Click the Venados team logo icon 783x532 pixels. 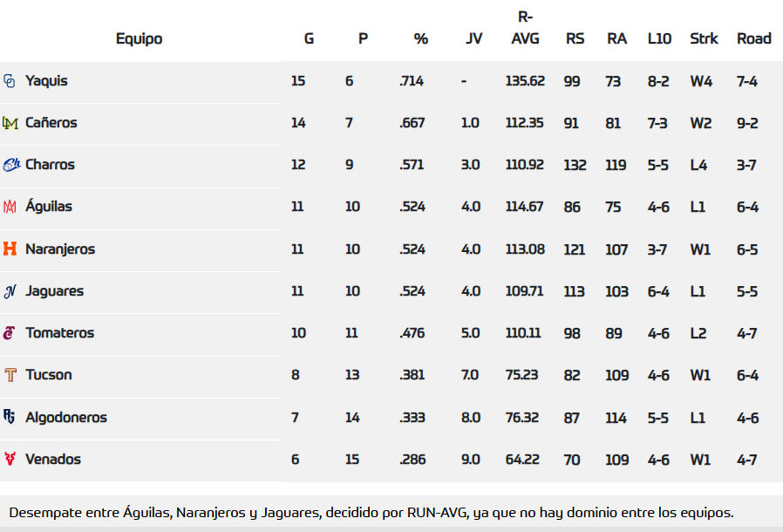point(10,459)
